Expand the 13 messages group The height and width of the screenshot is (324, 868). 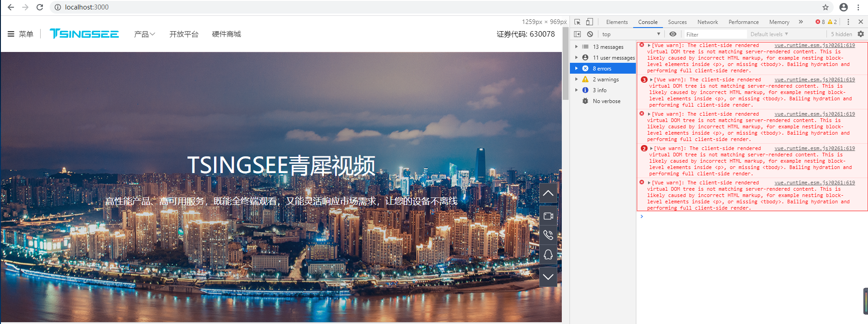coord(576,47)
